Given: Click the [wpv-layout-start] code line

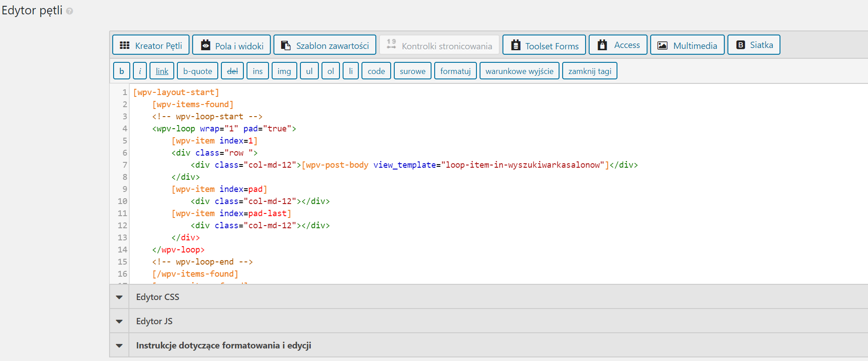Looking at the screenshot, I should tap(176, 92).
